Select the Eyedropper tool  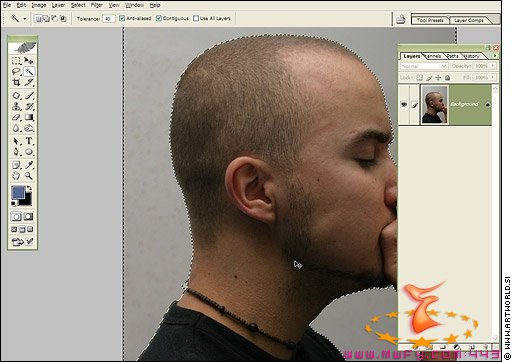pyautogui.click(x=29, y=165)
